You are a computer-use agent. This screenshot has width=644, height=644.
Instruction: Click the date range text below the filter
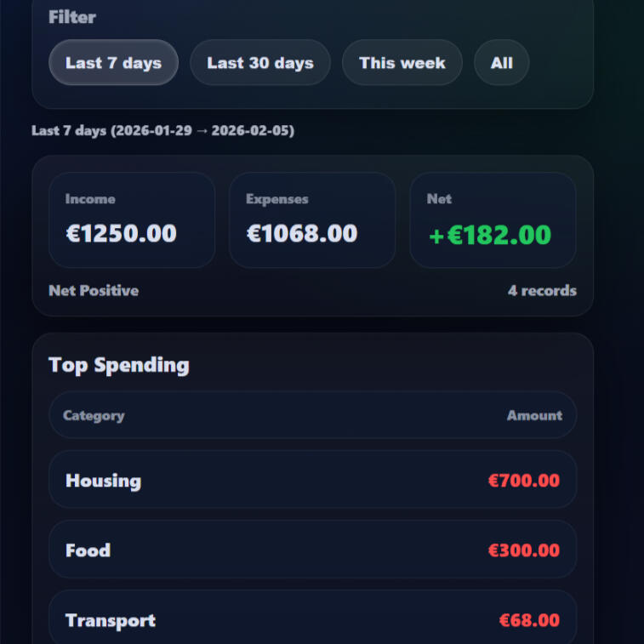tap(162, 131)
